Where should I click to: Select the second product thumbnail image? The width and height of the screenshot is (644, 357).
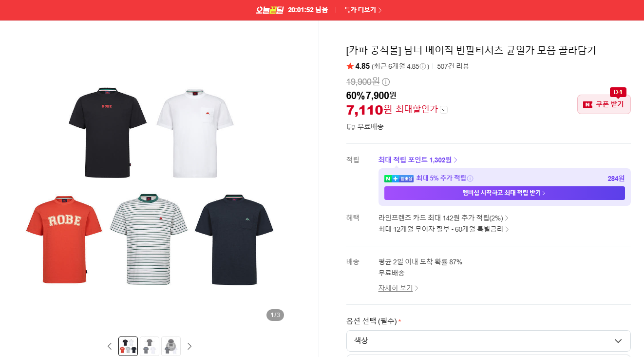pyautogui.click(x=150, y=346)
